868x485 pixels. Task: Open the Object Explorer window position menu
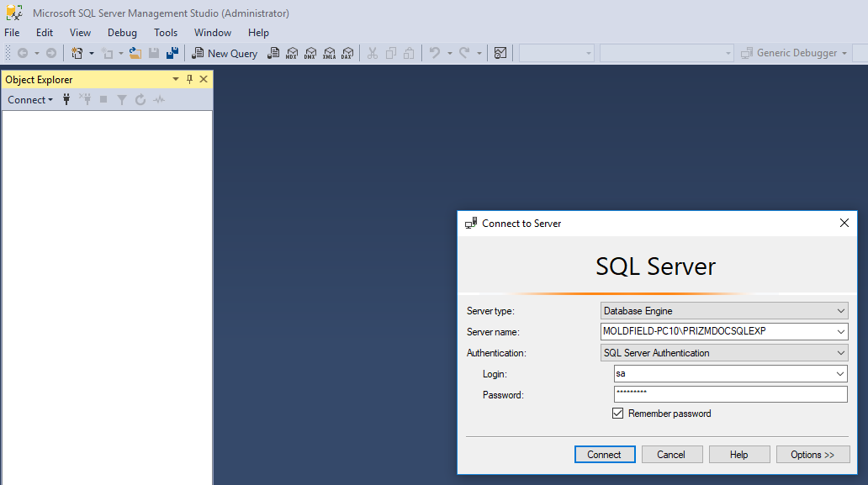tap(176, 79)
